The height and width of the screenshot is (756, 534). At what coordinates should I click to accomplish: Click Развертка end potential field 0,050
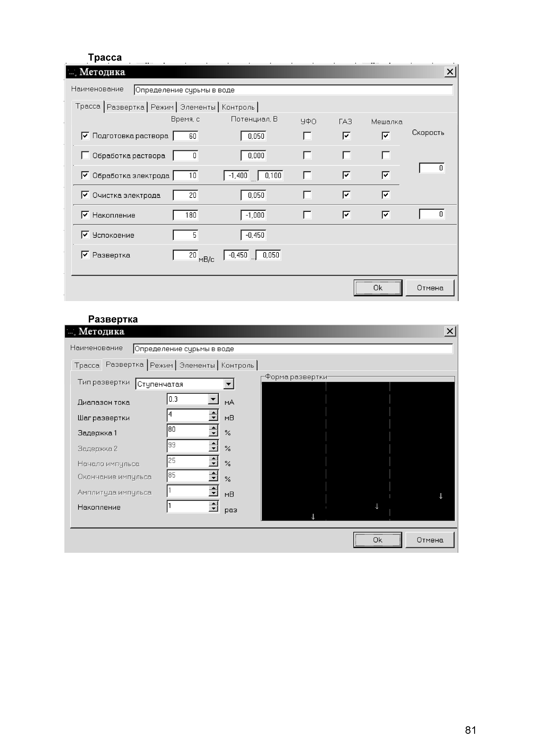[x=269, y=255]
